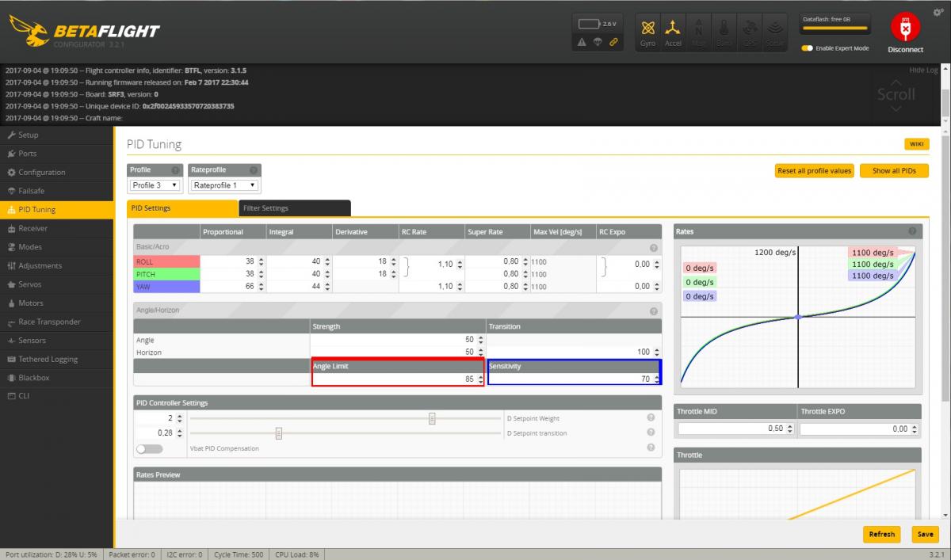951x560 pixels.
Task: Click the Gyro sensor icon
Action: [x=648, y=32]
